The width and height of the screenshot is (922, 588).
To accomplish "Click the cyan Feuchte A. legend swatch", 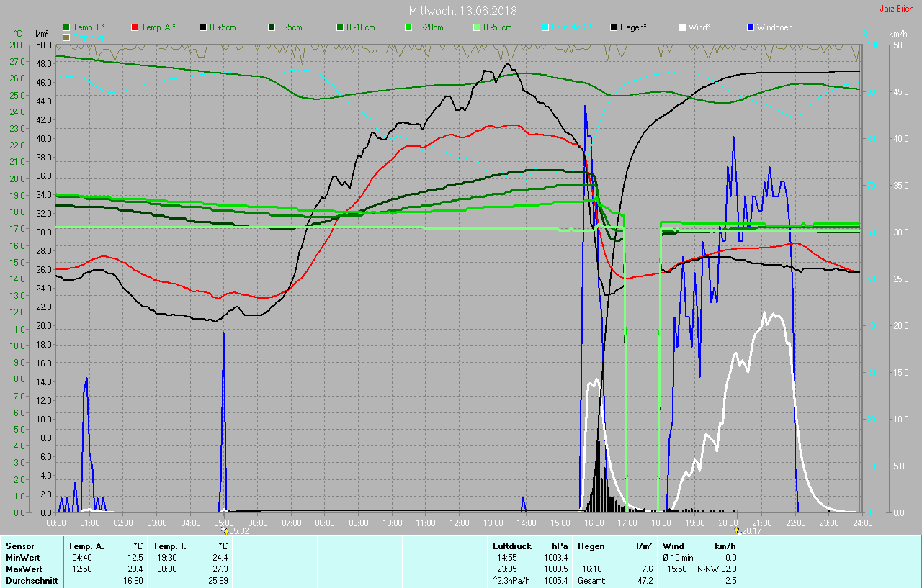I will tap(545, 27).
